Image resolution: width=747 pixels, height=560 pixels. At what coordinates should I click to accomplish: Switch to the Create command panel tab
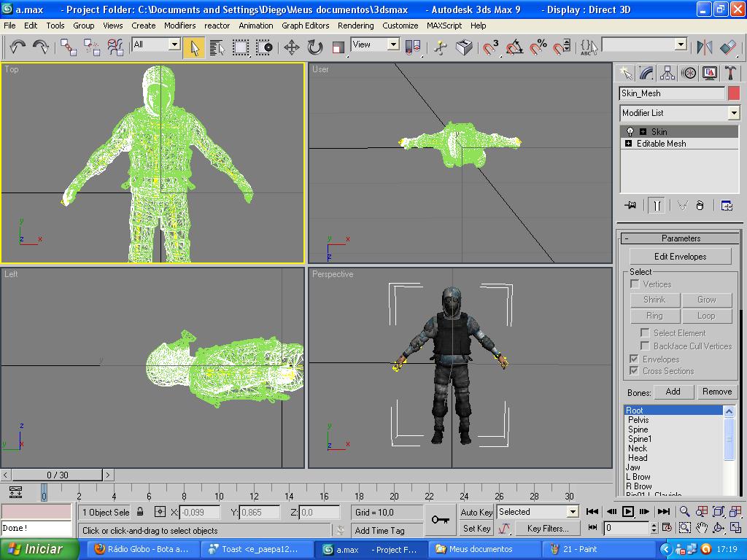pyautogui.click(x=626, y=73)
